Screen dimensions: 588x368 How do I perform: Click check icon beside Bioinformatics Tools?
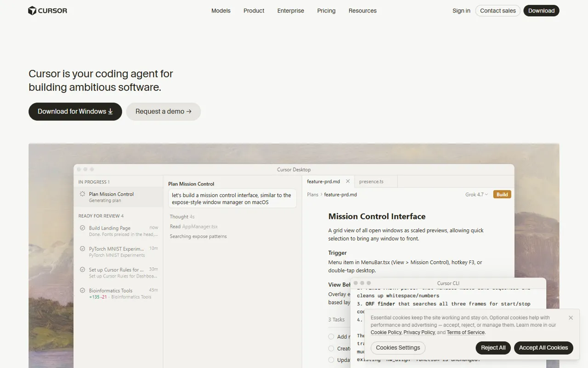click(83, 290)
